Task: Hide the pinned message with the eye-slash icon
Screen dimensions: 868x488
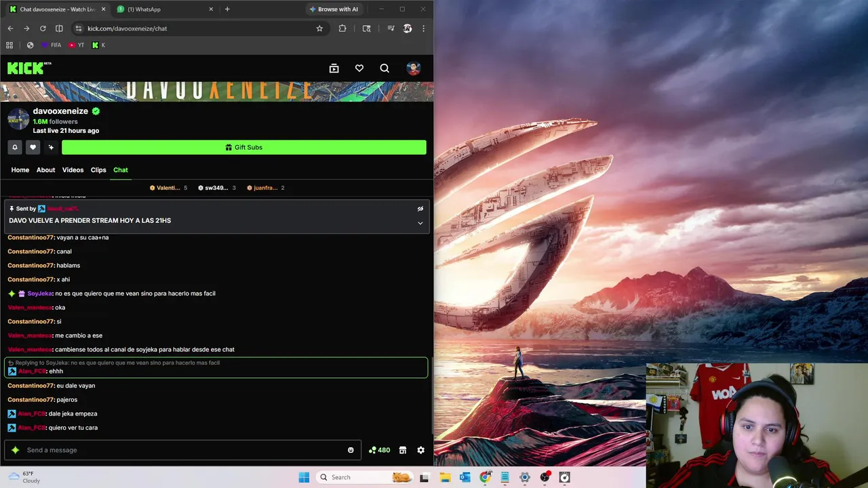Action: coord(420,209)
